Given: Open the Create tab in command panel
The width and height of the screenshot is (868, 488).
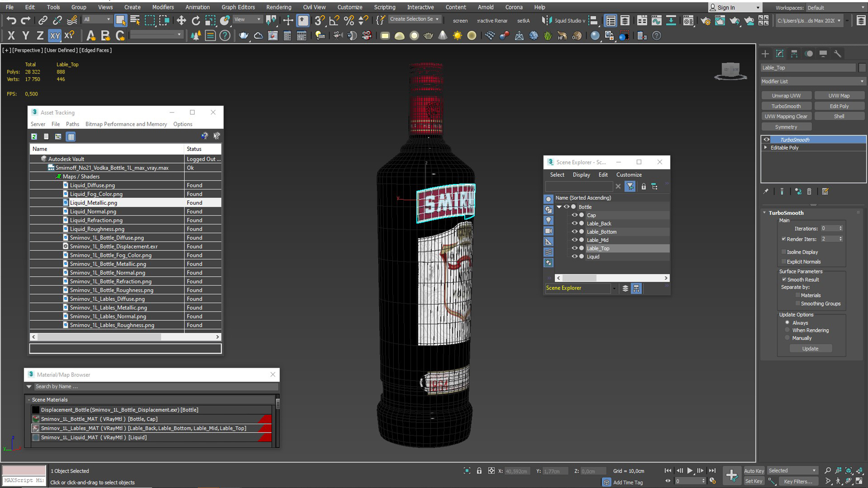Looking at the screenshot, I should 765,54.
